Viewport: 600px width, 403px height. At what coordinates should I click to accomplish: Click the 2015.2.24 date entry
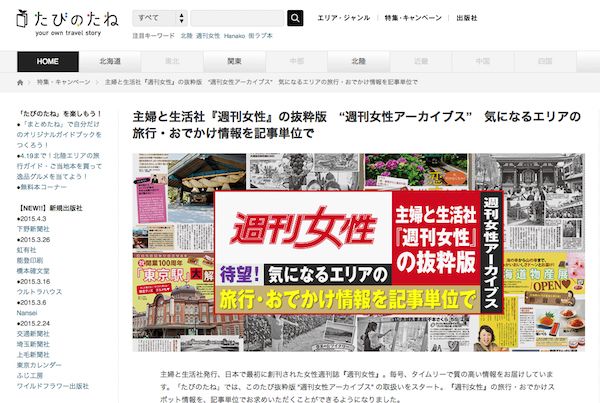33,323
